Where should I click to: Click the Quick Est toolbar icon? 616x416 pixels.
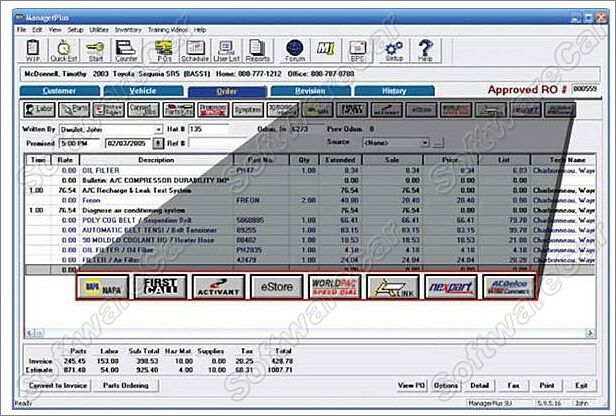tap(64, 49)
